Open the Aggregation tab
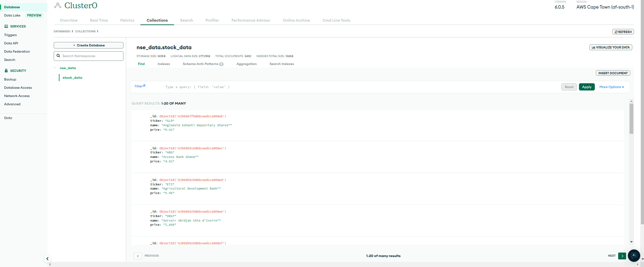 (x=246, y=64)
